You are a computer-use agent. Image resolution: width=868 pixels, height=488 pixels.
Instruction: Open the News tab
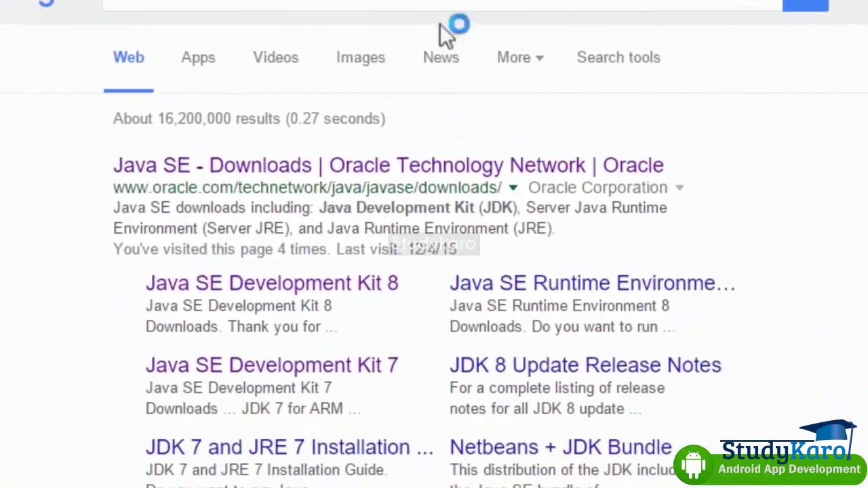pos(441,58)
